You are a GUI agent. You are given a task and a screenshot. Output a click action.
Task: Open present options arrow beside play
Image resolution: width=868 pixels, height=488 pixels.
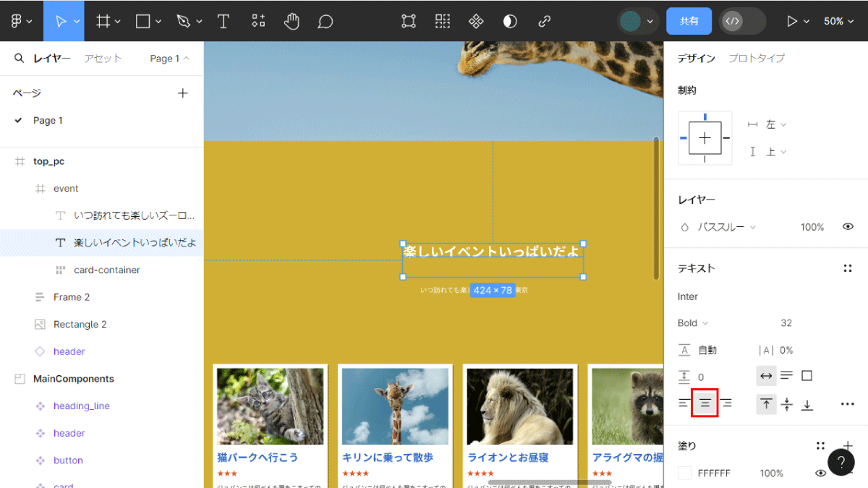(807, 22)
